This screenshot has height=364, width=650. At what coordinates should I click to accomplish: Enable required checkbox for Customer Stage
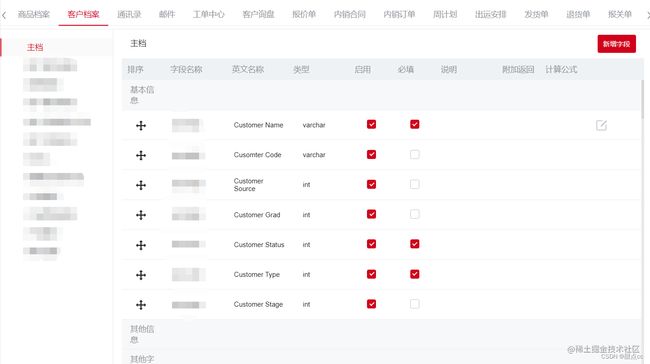[415, 304]
